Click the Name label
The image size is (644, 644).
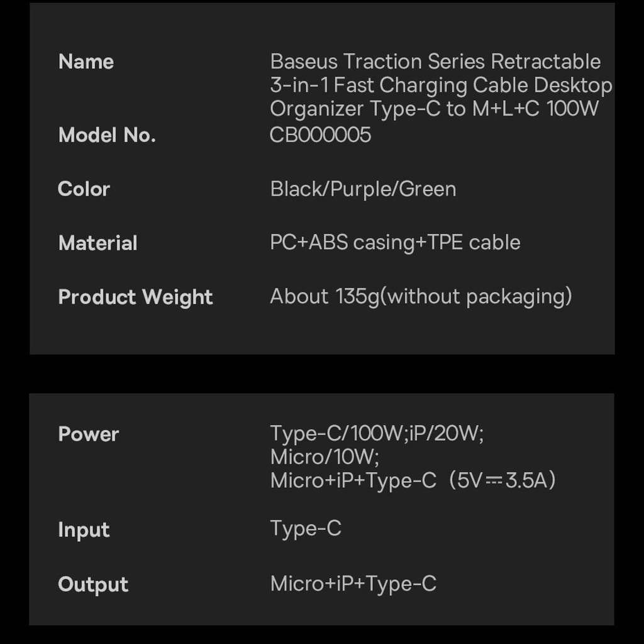pos(86,62)
